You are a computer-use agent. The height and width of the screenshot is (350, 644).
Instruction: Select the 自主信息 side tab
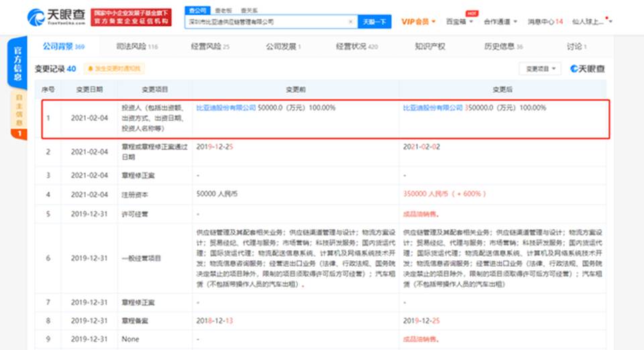point(19,115)
